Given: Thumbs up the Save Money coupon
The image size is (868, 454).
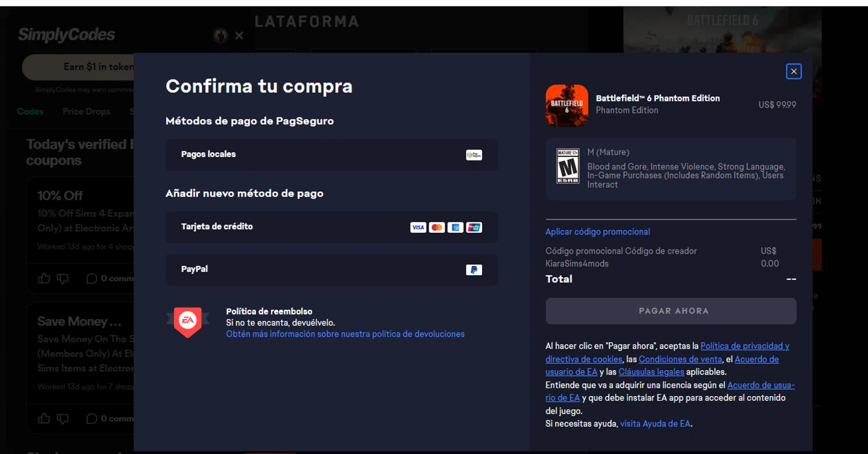Looking at the screenshot, I should pyautogui.click(x=44, y=418).
